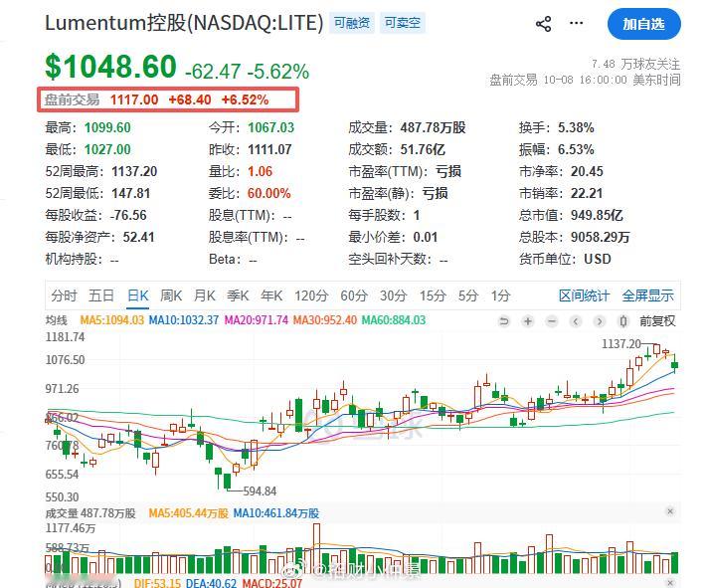Click the 每股收益 value -76.56

[128, 215]
